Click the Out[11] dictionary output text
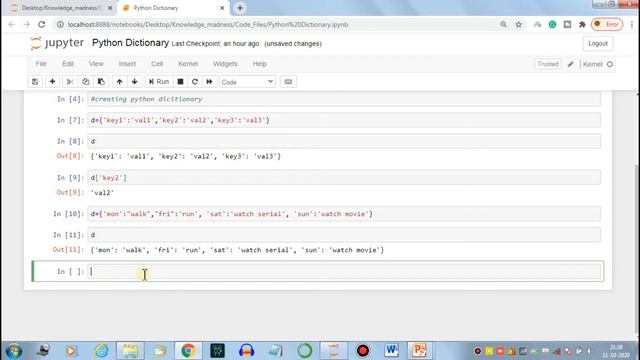The width and height of the screenshot is (640, 360). (237, 250)
